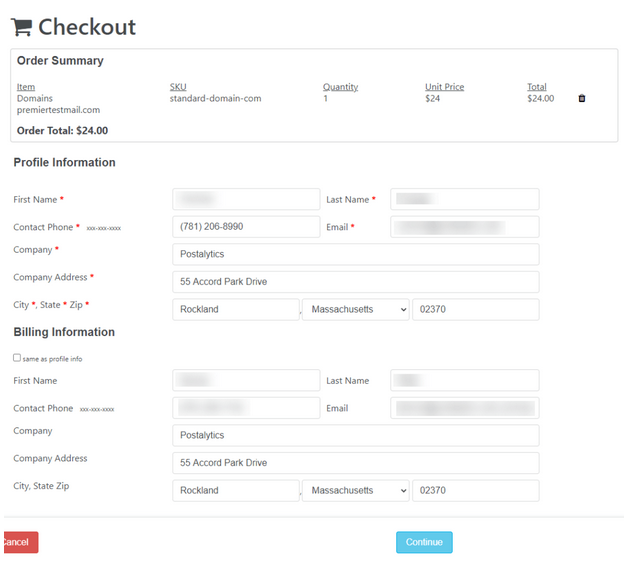
Task: Click the red Cancel button
Action: point(20,542)
